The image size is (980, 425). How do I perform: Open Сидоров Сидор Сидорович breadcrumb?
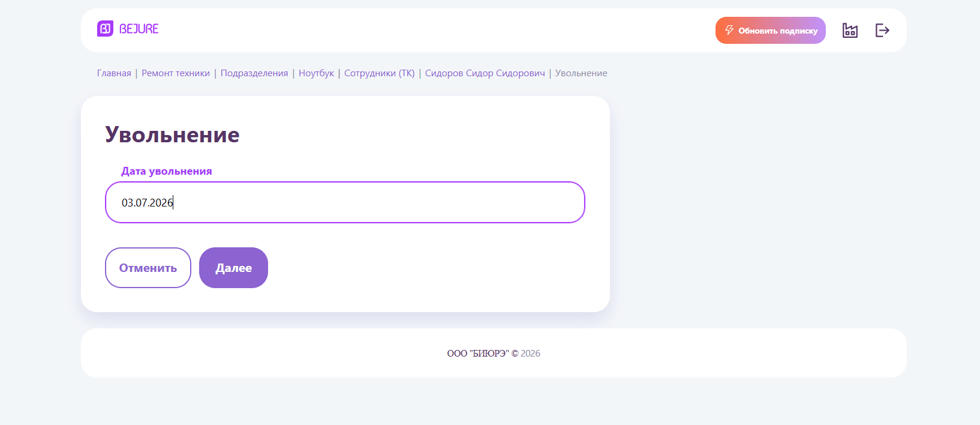pyautogui.click(x=485, y=73)
